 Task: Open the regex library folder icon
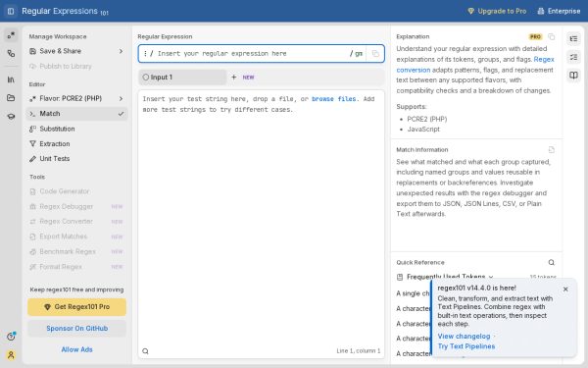11,98
